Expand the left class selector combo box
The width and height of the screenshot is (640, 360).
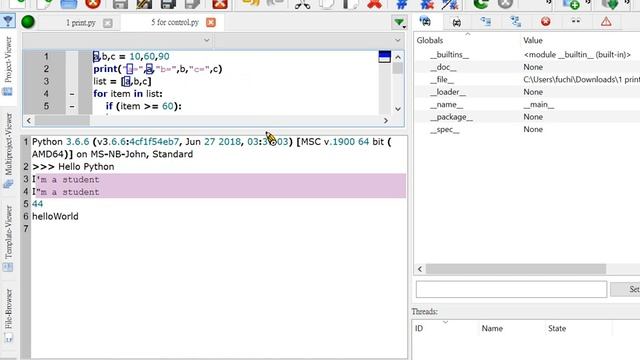[x=118, y=40]
